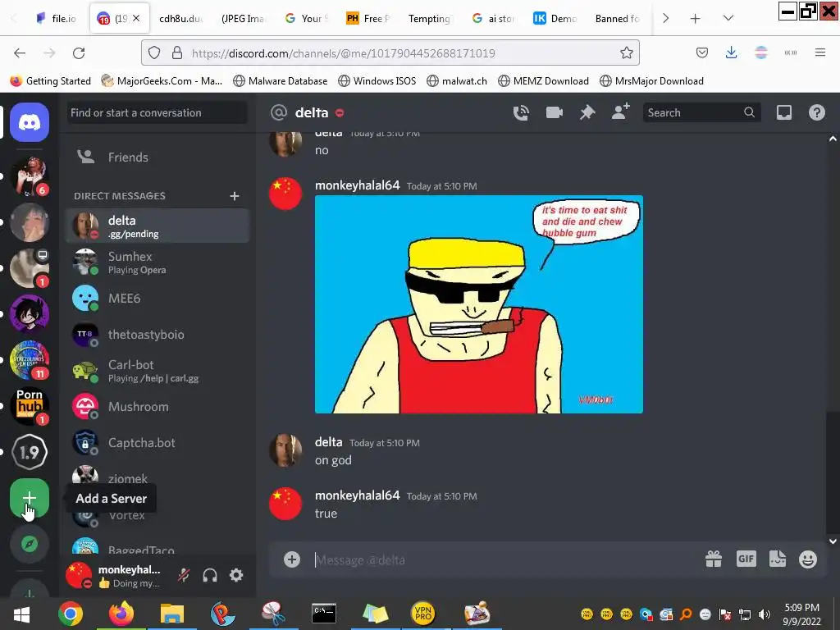This screenshot has height=630, width=840.
Task: Start a voice call with delta
Action: [x=521, y=112]
